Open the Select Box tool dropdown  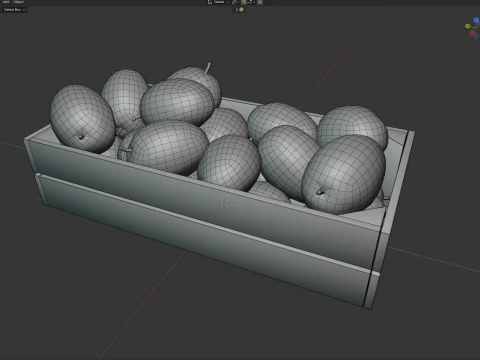click(14, 10)
